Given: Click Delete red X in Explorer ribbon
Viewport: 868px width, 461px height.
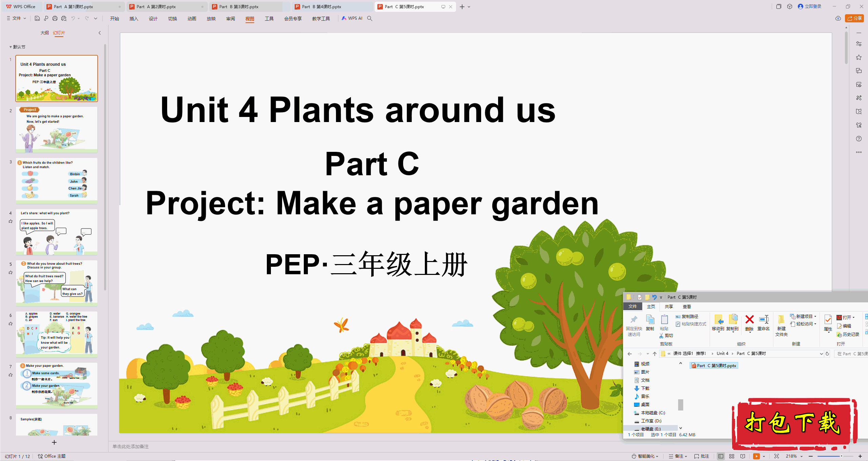Looking at the screenshot, I should click(749, 323).
